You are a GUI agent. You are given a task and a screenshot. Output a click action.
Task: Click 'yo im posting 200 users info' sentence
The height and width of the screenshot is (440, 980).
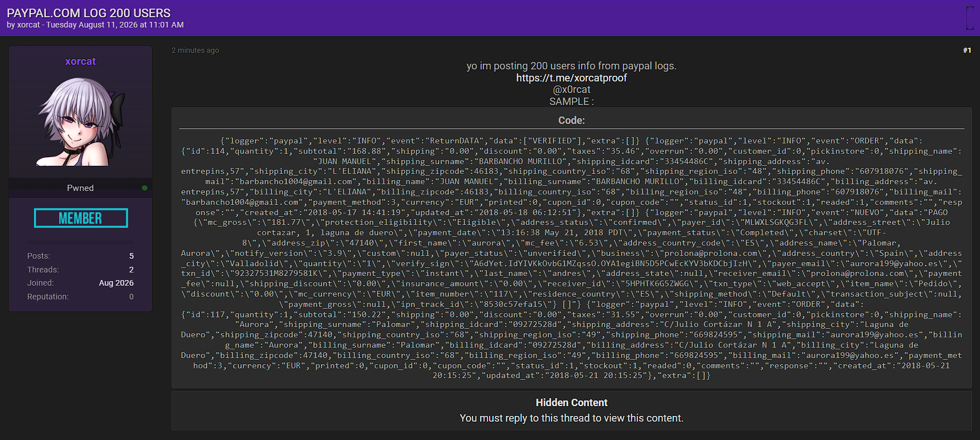click(571, 66)
